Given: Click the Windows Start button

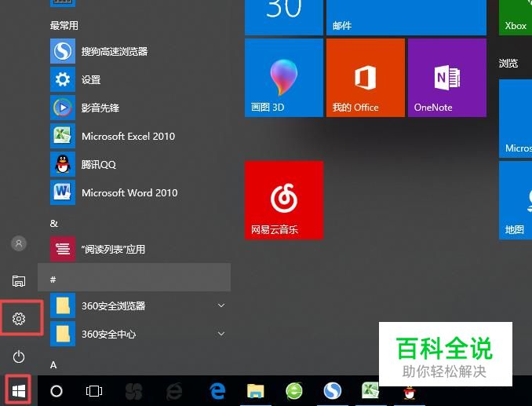Looking at the screenshot, I should (19, 391).
